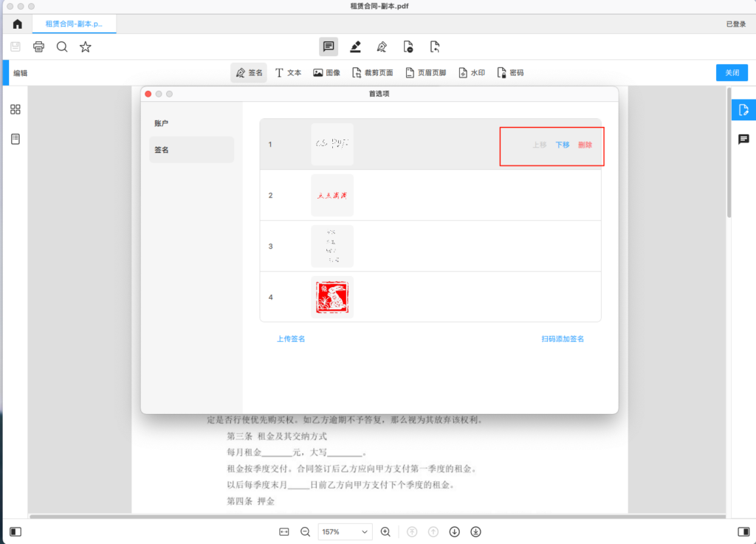Viewport: 756px width, 544px height.
Task: Click the print icon in toolbar
Action: (x=38, y=47)
